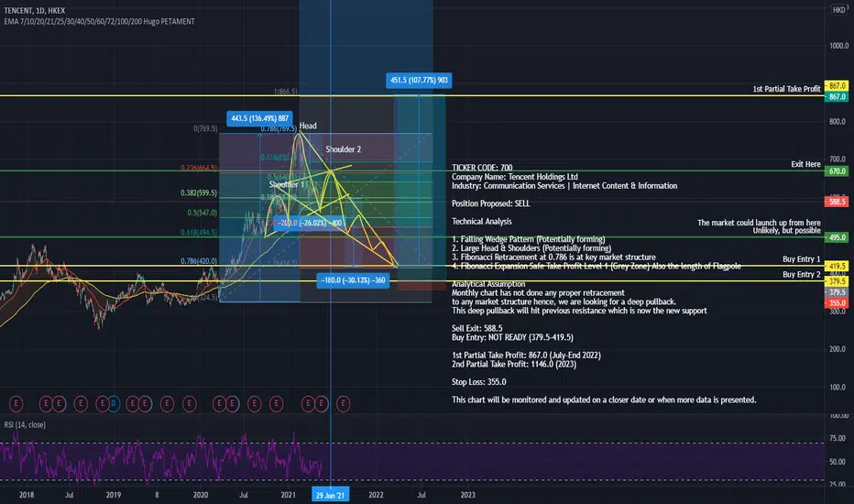Click the Fibonacci '0.382(599.5)' level label

click(198, 192)
